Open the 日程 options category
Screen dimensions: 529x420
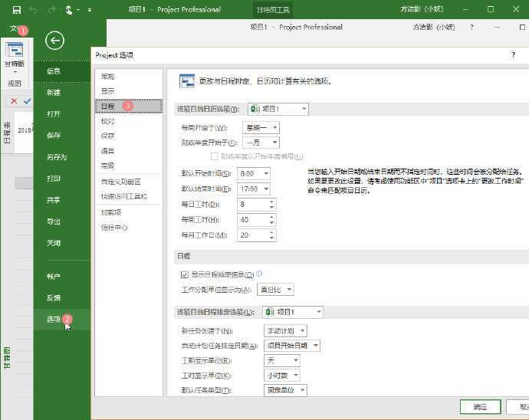(x=129, y=107)
